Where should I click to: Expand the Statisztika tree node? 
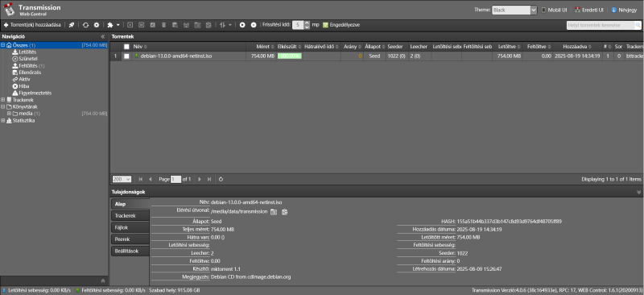pos(3,121)
